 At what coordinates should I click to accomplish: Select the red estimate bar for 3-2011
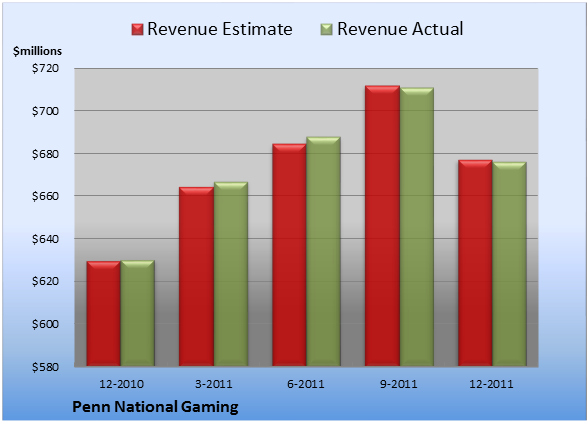196,276
